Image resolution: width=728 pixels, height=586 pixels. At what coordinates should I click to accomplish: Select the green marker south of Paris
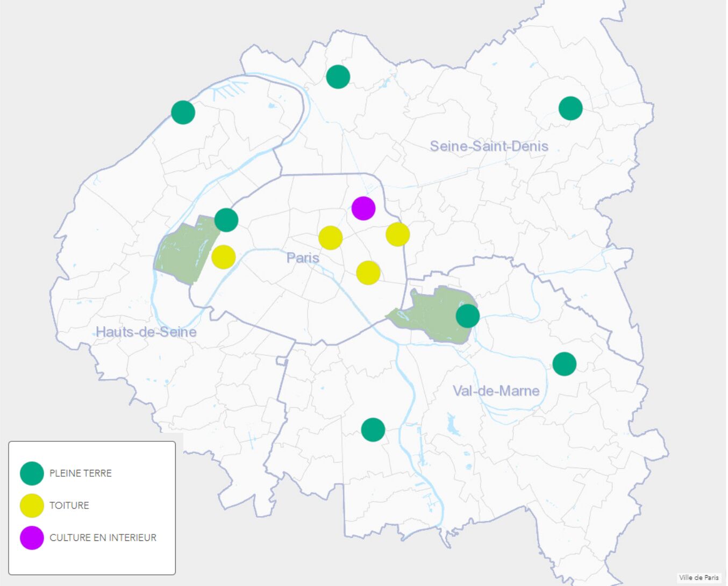click(373, 430)
